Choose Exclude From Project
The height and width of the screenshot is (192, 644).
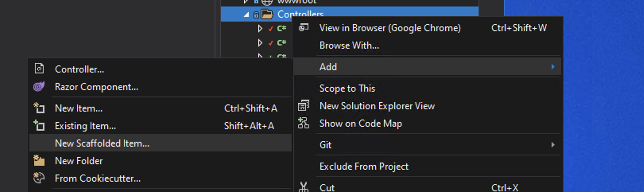(x=364, y=167)
